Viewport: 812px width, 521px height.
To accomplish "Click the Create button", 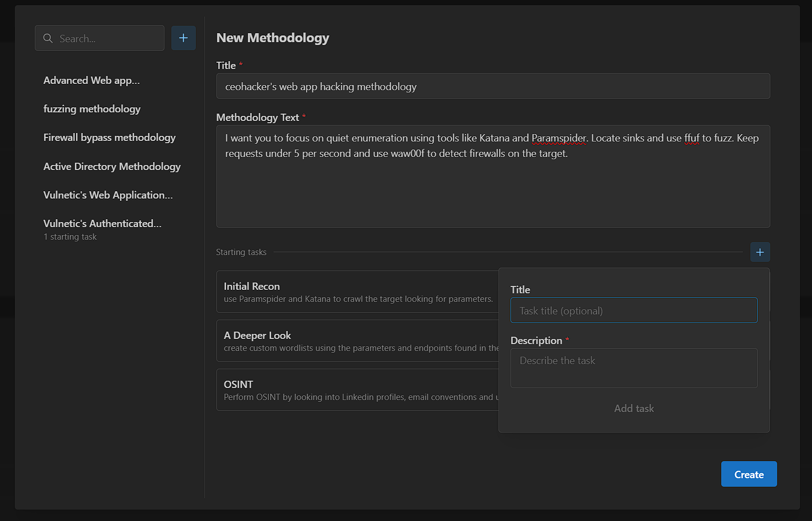I will (x=749, y=474).
